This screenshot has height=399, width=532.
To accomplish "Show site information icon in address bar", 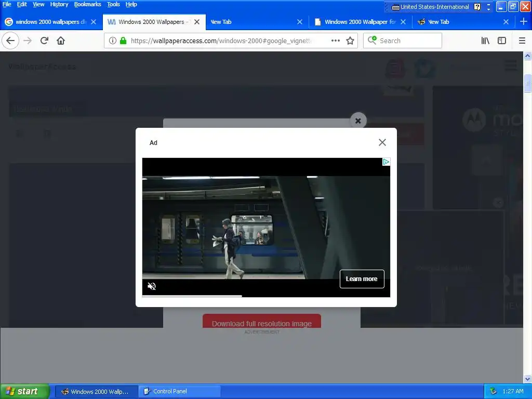I will click(113, 41).
